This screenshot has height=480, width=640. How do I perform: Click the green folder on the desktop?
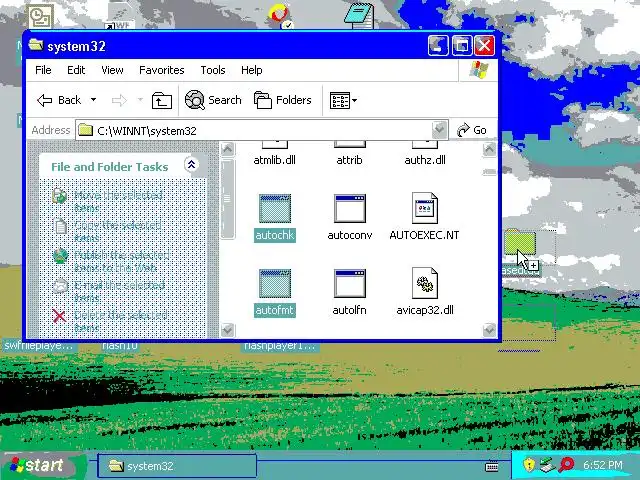click(520, 243)
